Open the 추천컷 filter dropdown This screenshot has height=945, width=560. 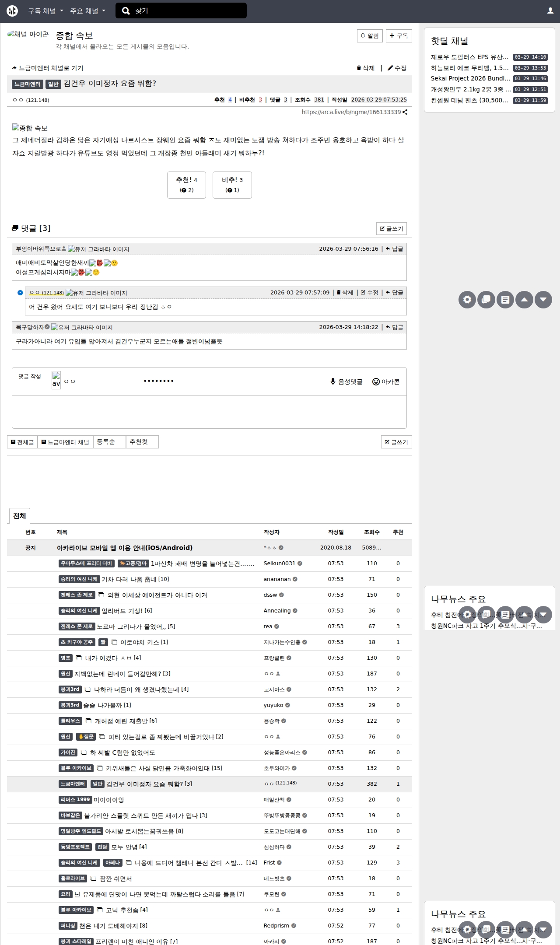tap(142, 442)
